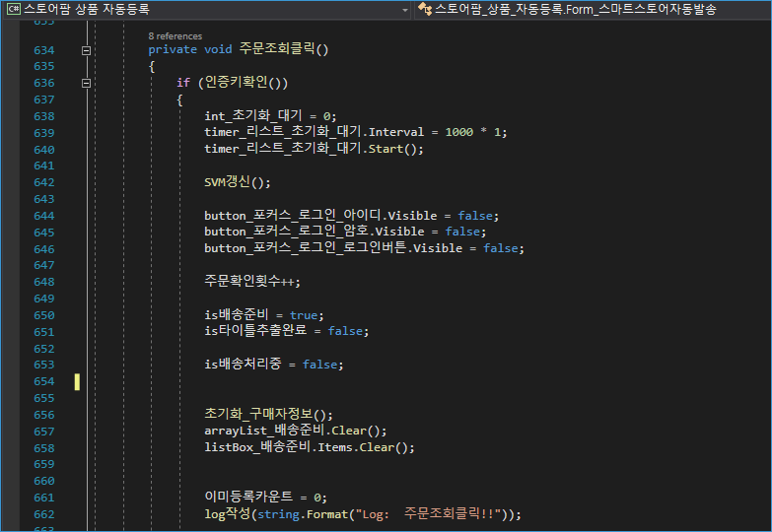
Task: Open the project dropdown 스토어팜 상품 자동등록
Action: (207, 9)
